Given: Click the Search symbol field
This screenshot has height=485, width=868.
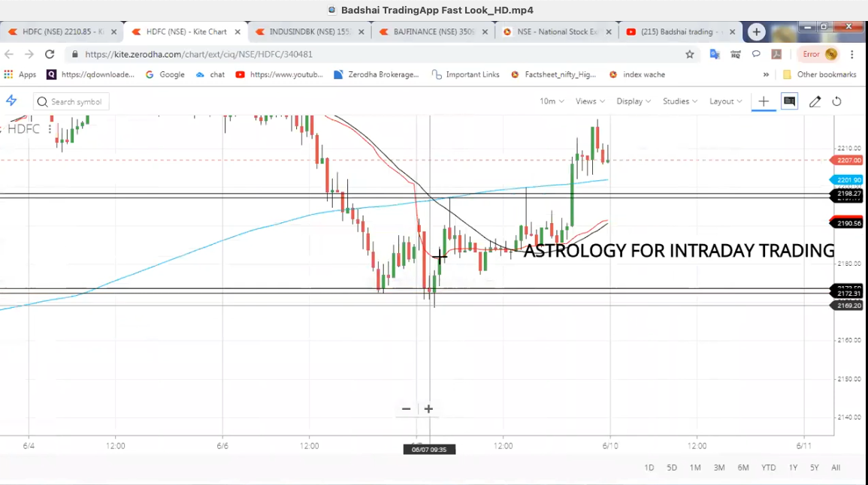Looking at the screenshot, I should pyautogui.click(x=71, y=102).
